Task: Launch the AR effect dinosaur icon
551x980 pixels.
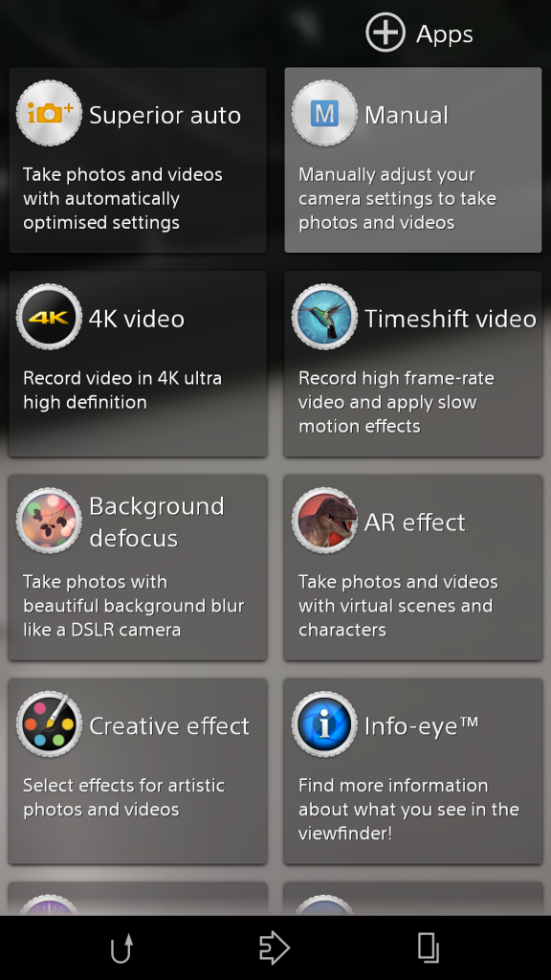Action: [324, 521]
